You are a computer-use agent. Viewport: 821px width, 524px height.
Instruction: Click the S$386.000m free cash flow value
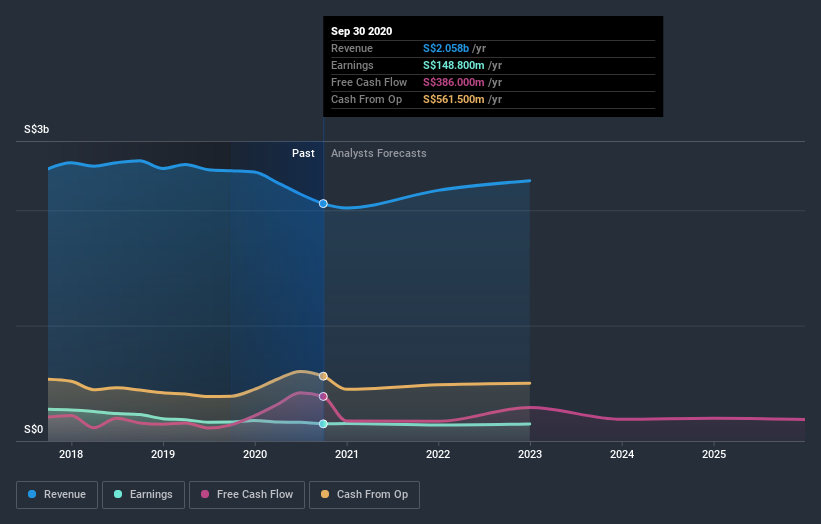[x=453, y=82]
